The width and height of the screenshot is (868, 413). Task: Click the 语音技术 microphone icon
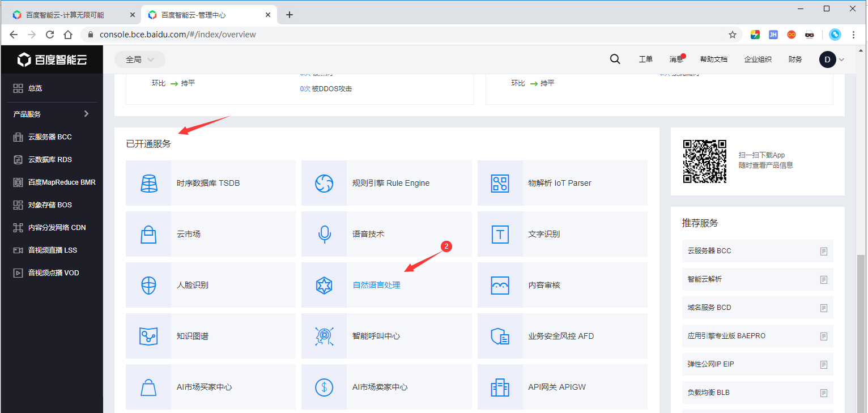[324, 233]
